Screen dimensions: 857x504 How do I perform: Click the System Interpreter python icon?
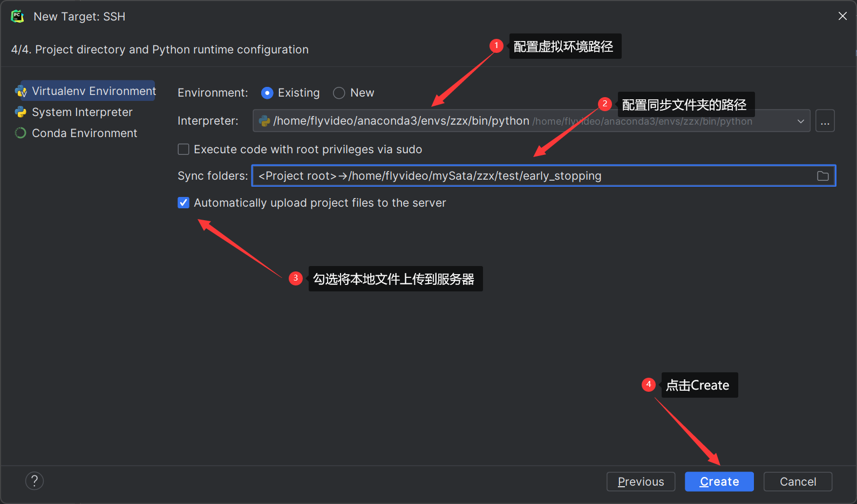21,112
